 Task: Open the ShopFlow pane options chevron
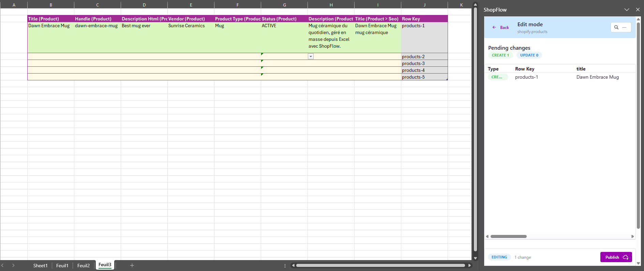pos(627,10)
